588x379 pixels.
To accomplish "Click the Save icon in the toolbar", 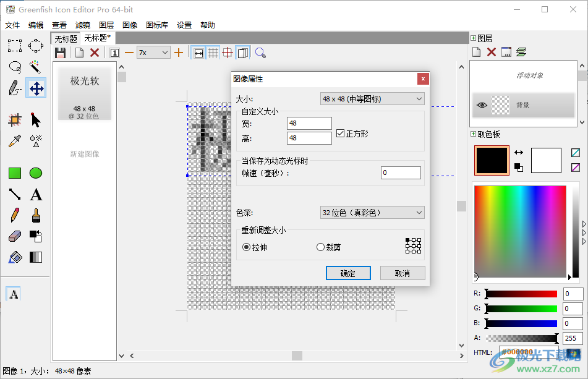I will (60, 53).
